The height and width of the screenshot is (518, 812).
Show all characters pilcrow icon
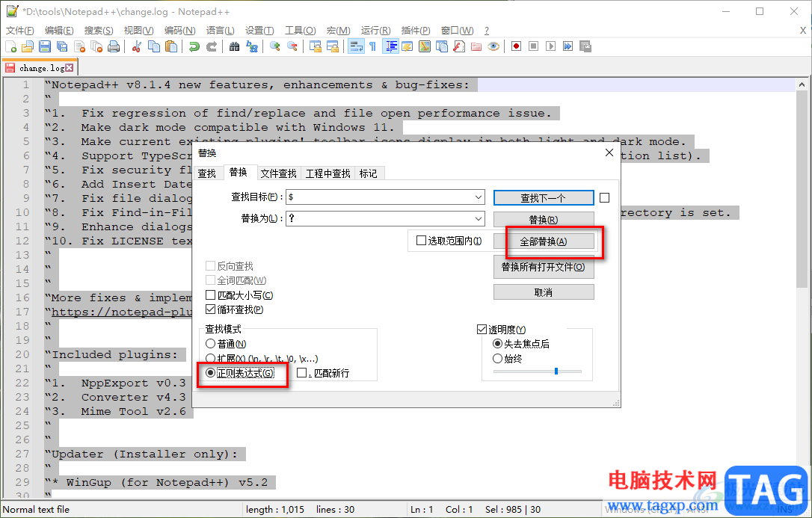click(x=373, y=46)
